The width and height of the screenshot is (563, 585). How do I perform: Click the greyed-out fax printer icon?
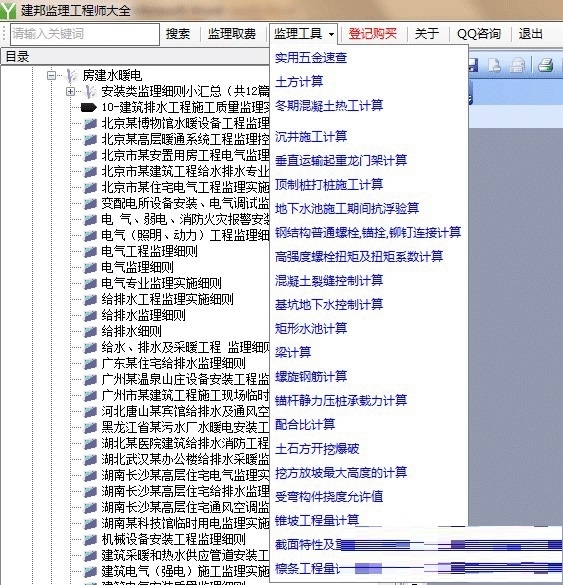click(517, 65)
